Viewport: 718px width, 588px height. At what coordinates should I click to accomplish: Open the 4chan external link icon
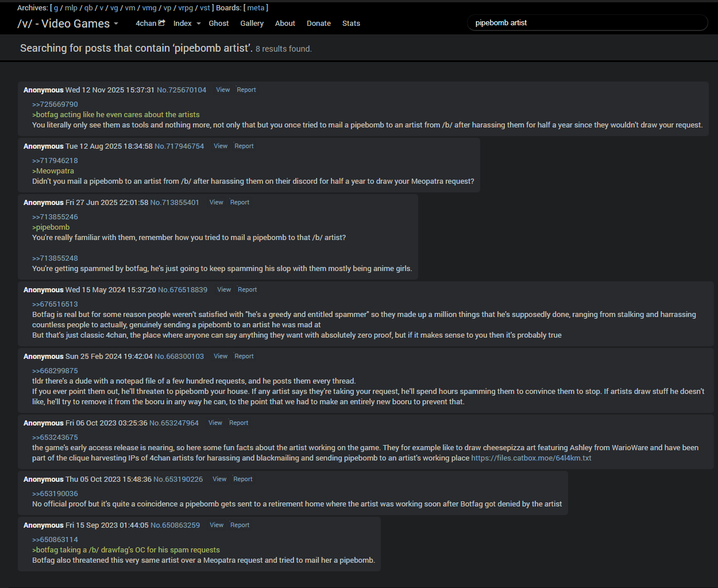(x=161, y=23)
